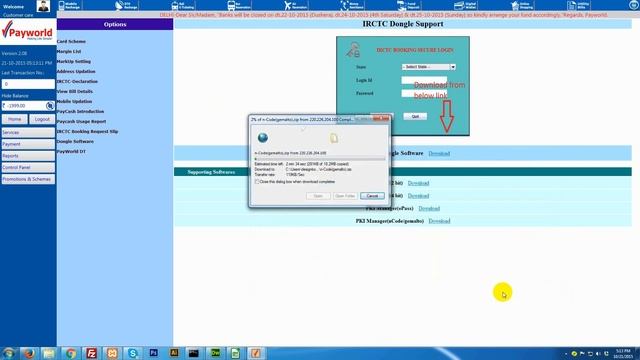Open DTH Recharge from top toolbar
Image resolution: width=640 pixels, height=360 pixels.
[x=126, y=6]
